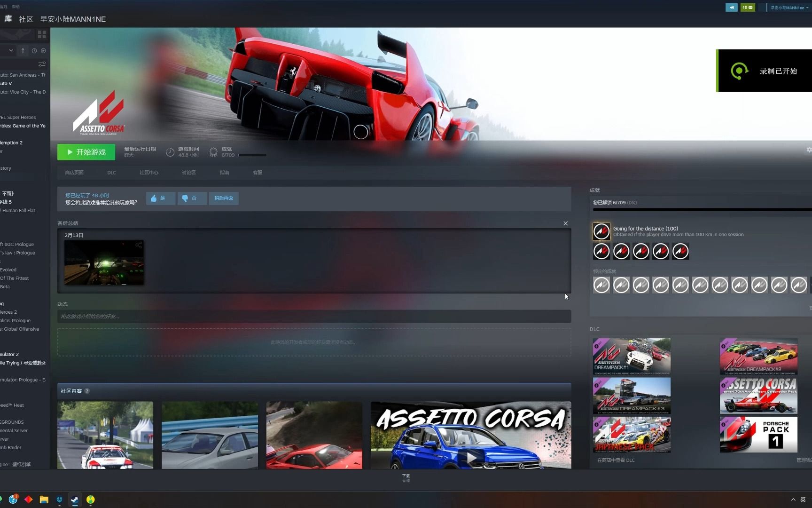Filter library by recent activity clock icon
This screenshot has width=812, height=508.
pyautogui.click(x=34, y=50)
